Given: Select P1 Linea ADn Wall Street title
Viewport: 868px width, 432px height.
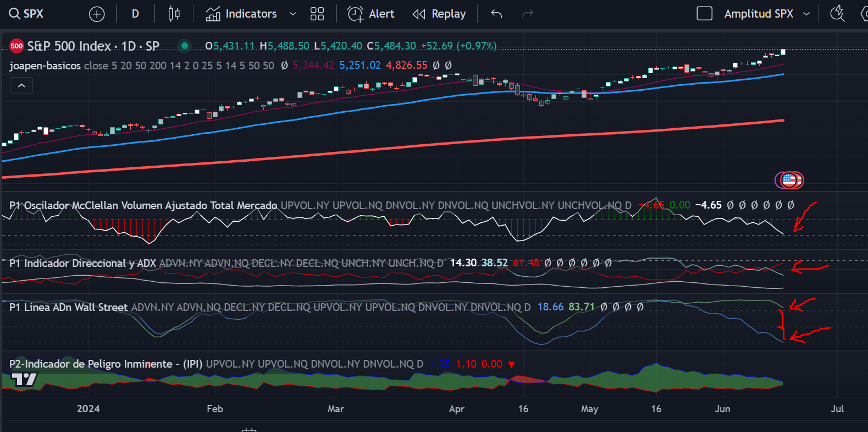Looking at the screenshot, I should pos(69,307).
